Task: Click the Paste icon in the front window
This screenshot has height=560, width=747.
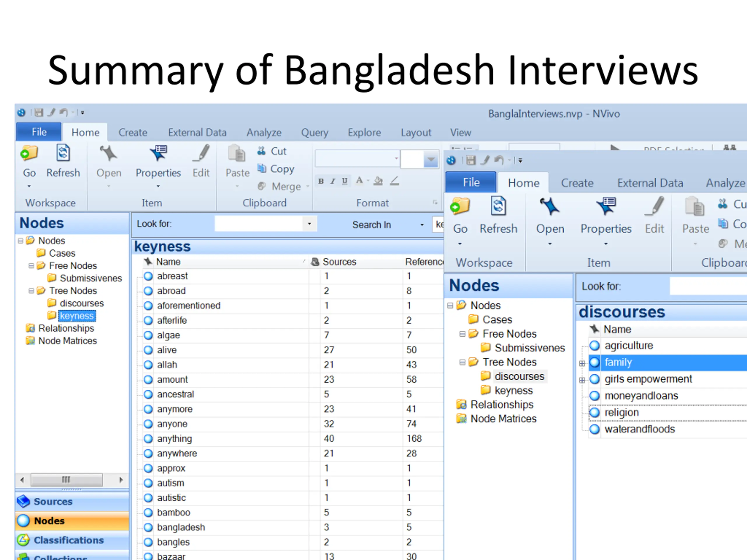Action: 695,206
